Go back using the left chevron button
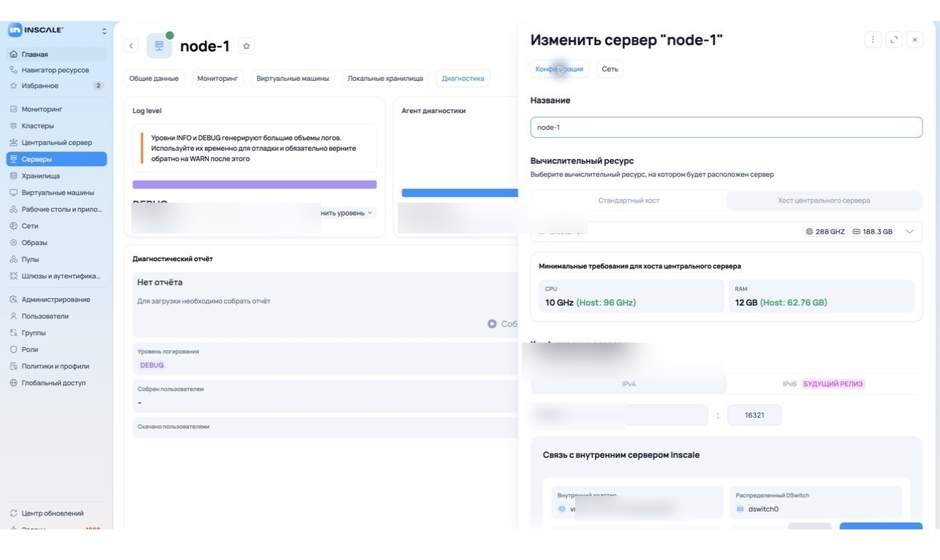The image size is (940, 560). click(x=131, y=46)
